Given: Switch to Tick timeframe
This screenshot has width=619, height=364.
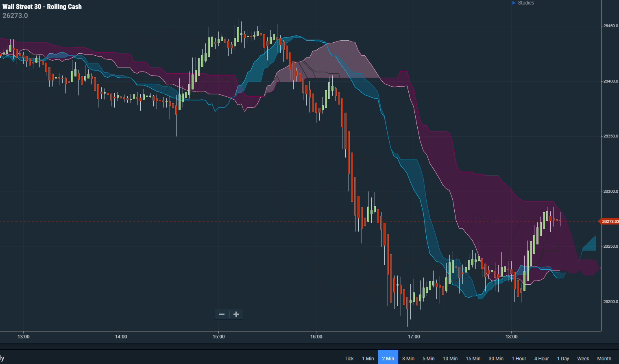Looking at the screenshot, I should coord(349,358).
